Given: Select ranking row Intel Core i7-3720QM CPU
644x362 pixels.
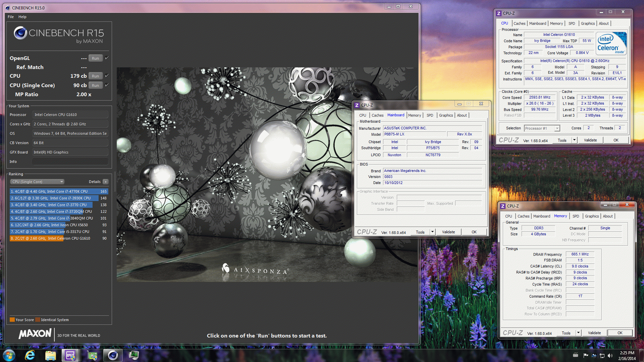Looking at the screenshot, I should 59,212.
